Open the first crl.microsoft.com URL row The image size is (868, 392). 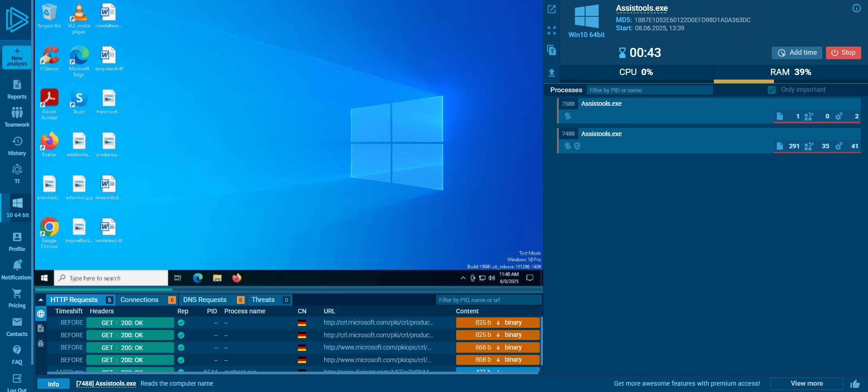coord(378,322)
